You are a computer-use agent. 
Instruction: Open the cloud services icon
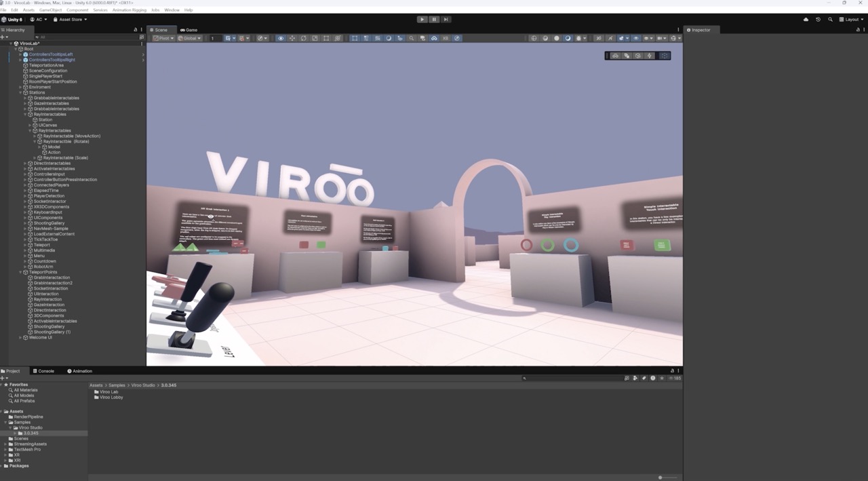806,19
